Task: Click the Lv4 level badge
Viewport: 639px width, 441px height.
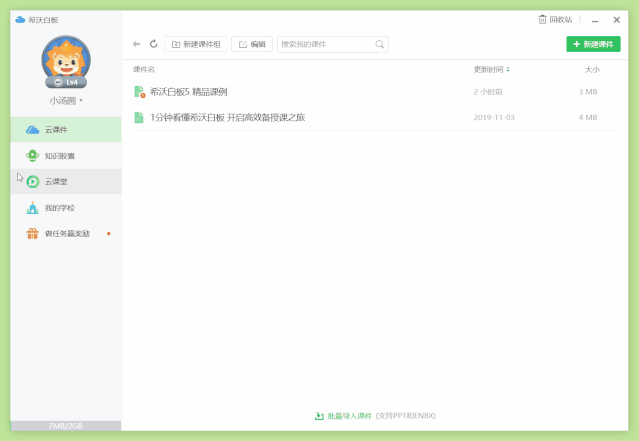Action: (66, 82)
